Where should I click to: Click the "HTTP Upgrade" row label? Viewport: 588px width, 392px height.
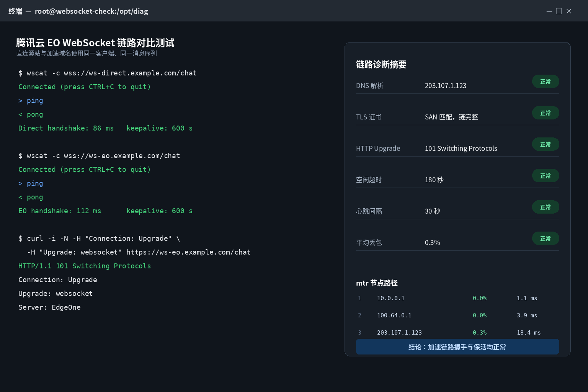(378, 149)
